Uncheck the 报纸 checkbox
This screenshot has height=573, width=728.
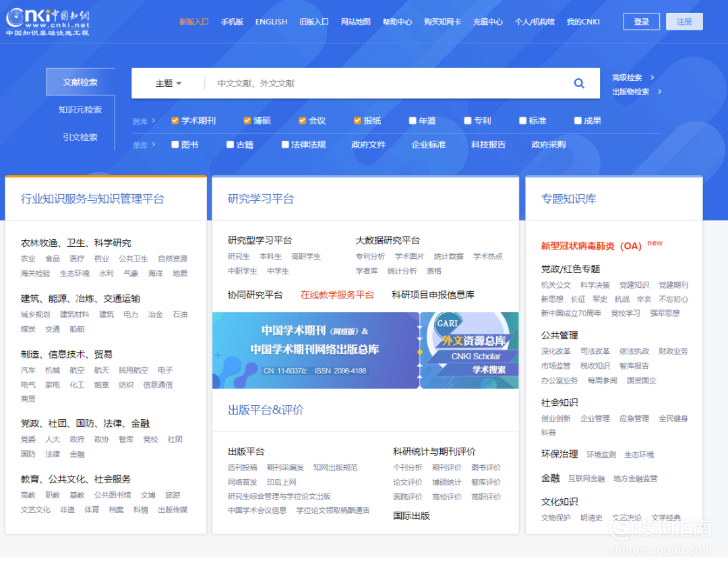(357, 121)
